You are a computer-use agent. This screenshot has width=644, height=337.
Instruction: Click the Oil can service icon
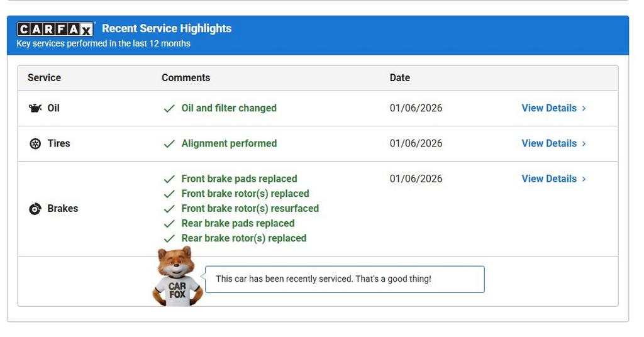35,108
